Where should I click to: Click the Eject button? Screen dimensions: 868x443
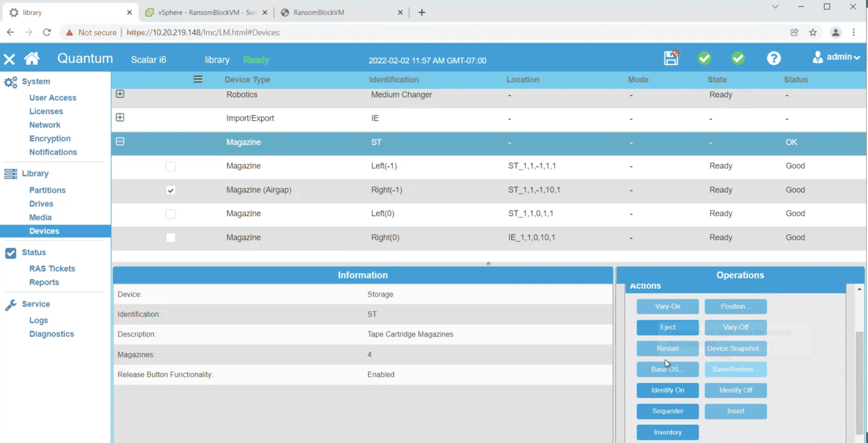667,327
